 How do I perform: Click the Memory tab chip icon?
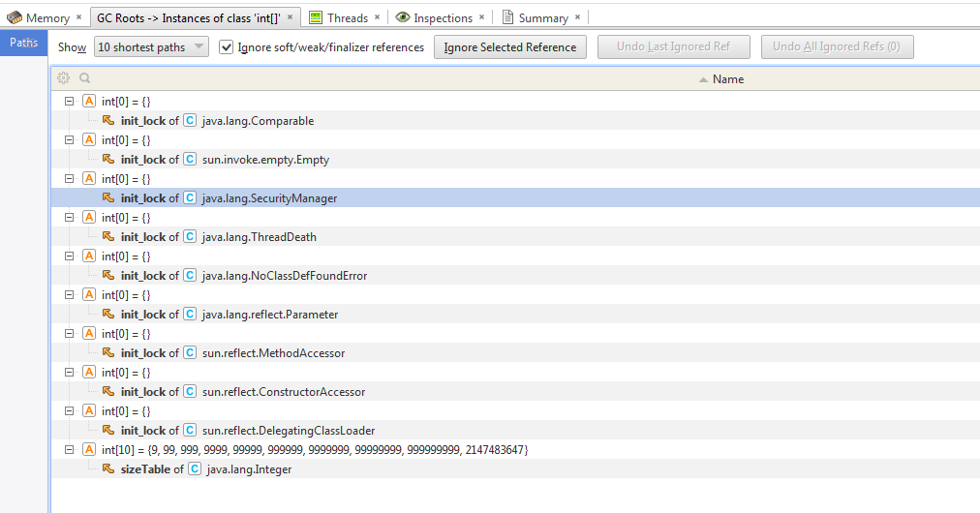[15, 17]
